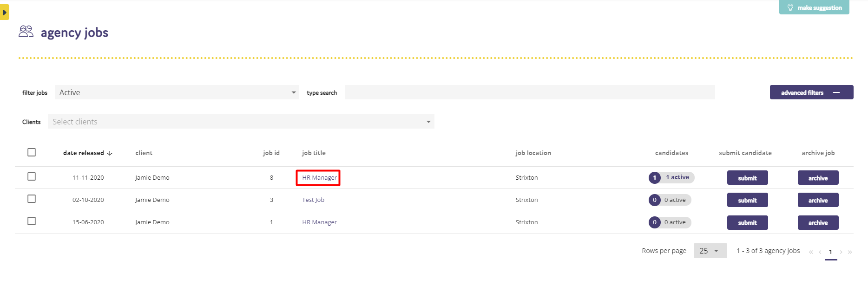Screen dimensions: 868x299
Task: Go to the last results page
Action: pos(850,252)
